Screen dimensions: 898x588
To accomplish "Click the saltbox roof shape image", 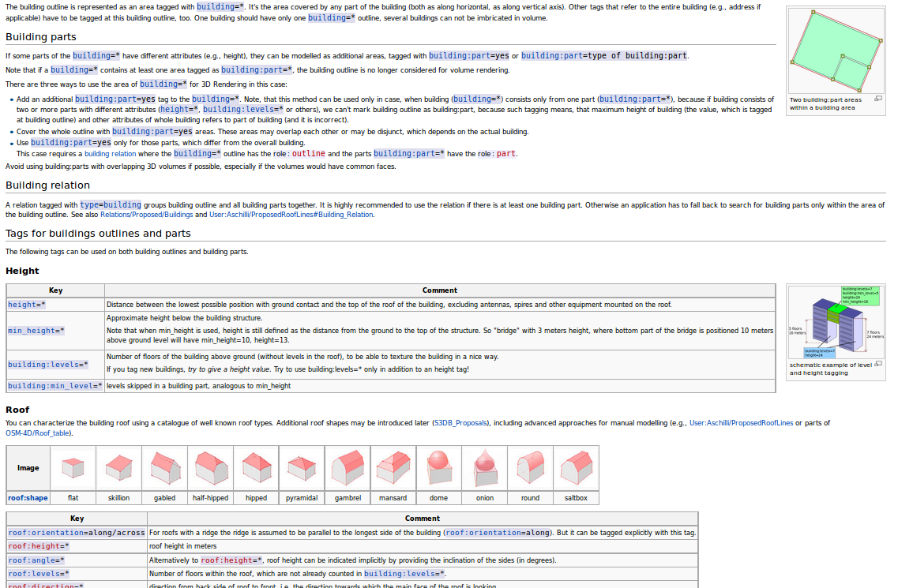I will tap(576, 467).
